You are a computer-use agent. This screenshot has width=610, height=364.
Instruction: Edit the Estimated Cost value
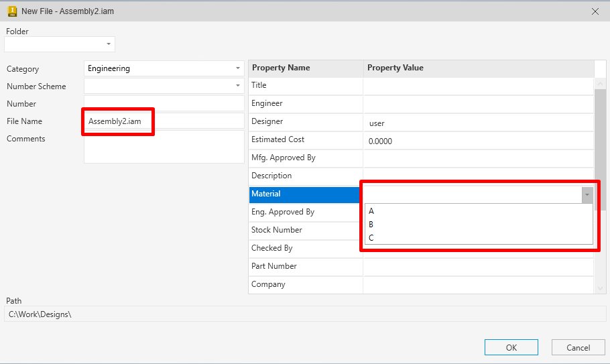478,141
